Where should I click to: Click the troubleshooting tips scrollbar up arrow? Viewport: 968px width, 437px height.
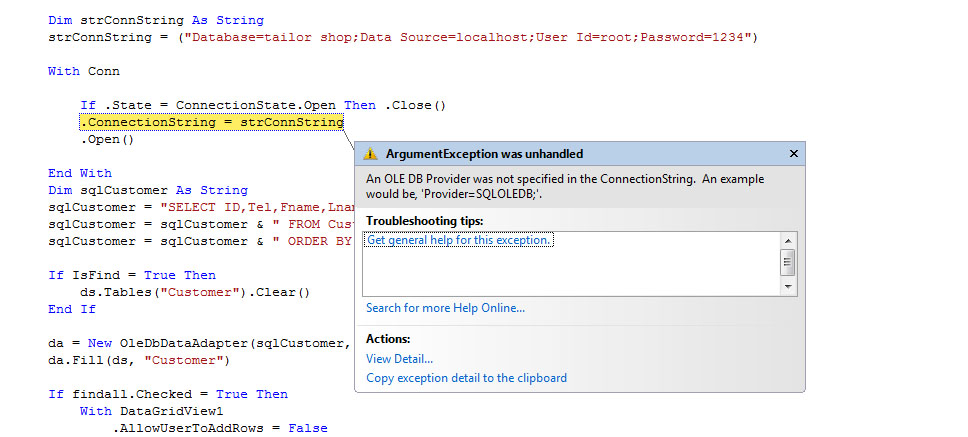788,241
